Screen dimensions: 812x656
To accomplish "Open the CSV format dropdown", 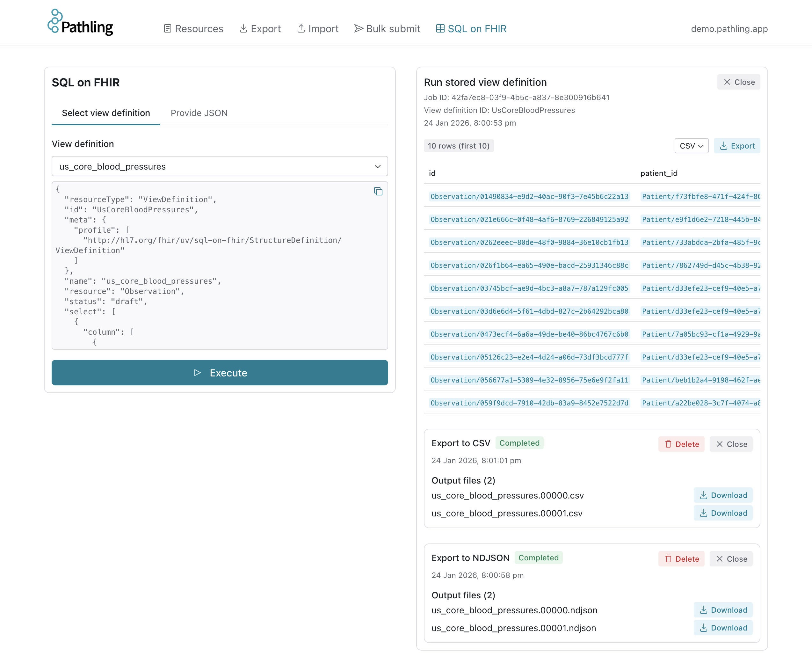I will click(692, 146).
